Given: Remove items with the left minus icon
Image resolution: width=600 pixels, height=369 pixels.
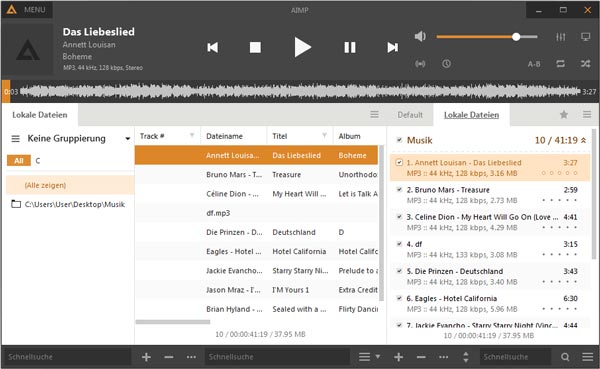Looking at the screenshot, I should 169,357.
